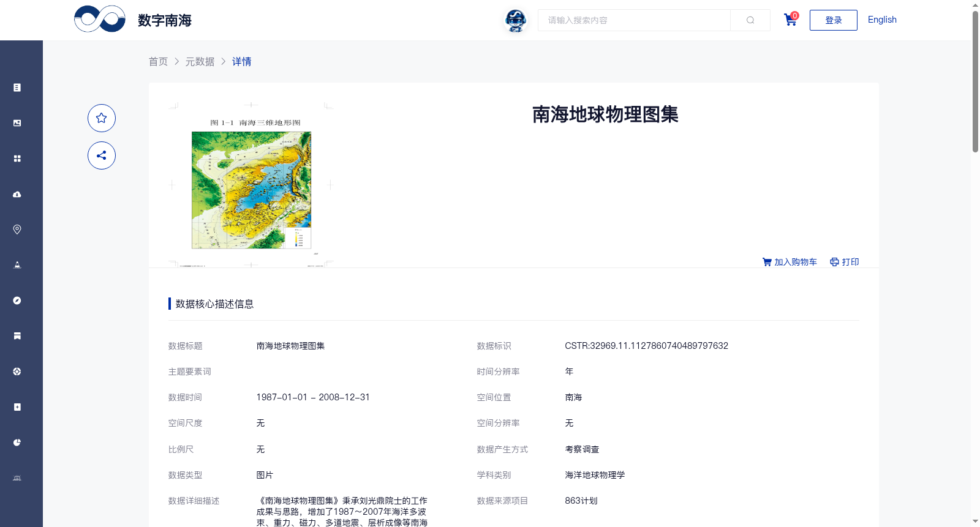The height and width of the screenshot is (527, 980).
Task: Open 元数据 breadcrumb link
Action: [200, 61]
